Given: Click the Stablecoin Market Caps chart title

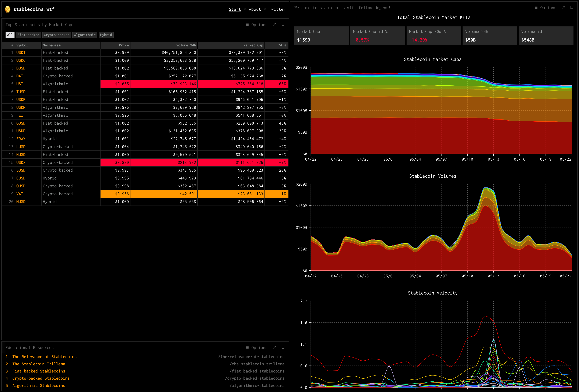Looking at the screenshot, I should [x=433, y=59].
